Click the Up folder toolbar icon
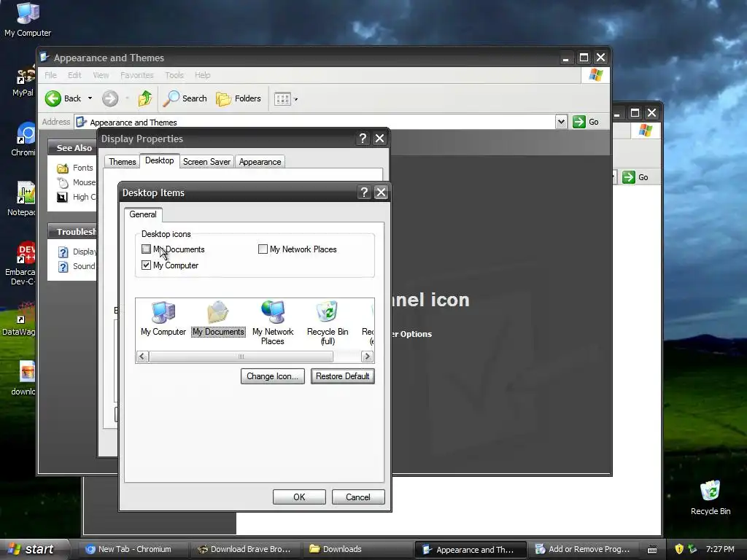The height and width of the screenshot is (560, 747). [145, 98]
